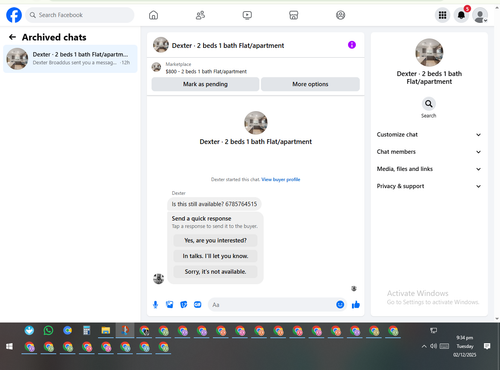Open Calculator from the taskbar
The image size is (500, 370).
[x=87, y=330]
